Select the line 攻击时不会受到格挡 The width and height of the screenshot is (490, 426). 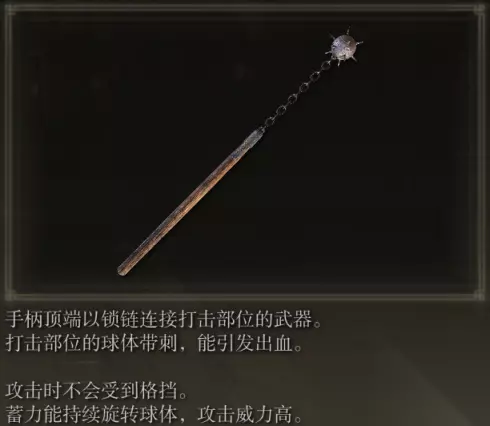[96, 391]
